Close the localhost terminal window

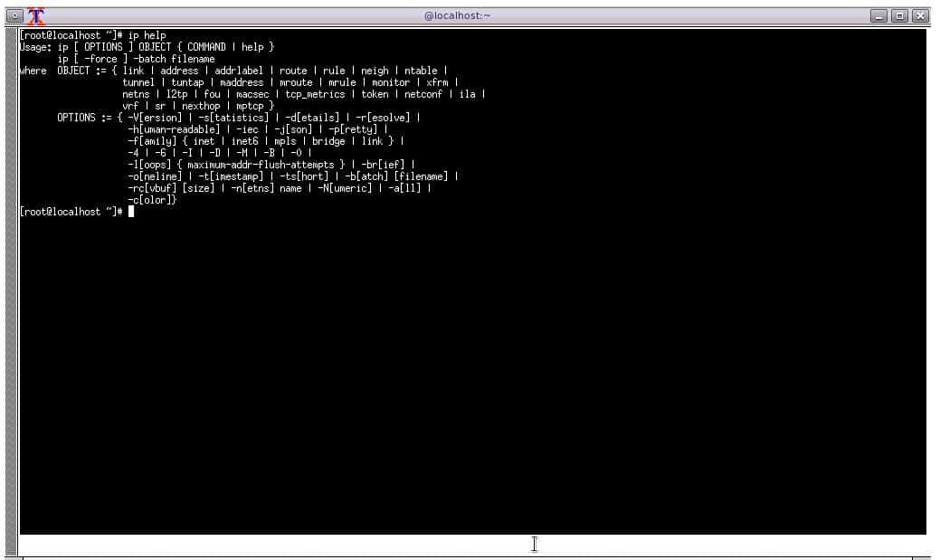pos(921,16)
